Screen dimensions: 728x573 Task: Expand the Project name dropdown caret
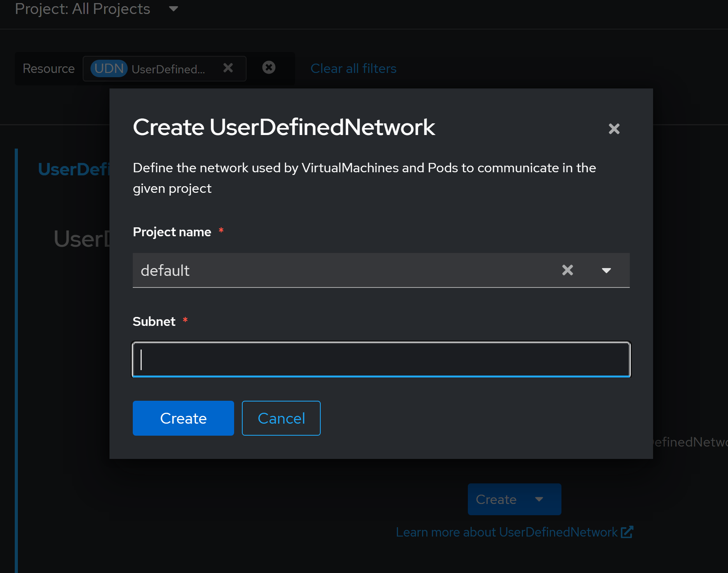tap(606, 270)
